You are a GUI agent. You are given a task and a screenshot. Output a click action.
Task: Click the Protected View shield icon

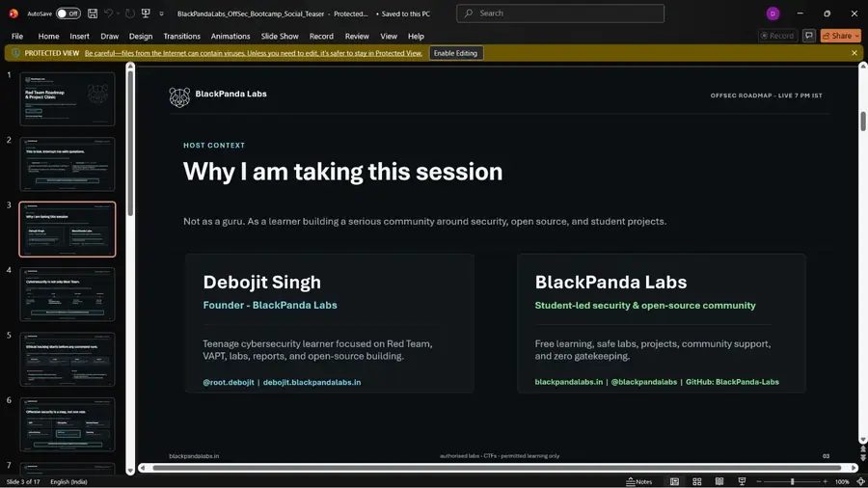pos(15,53)
